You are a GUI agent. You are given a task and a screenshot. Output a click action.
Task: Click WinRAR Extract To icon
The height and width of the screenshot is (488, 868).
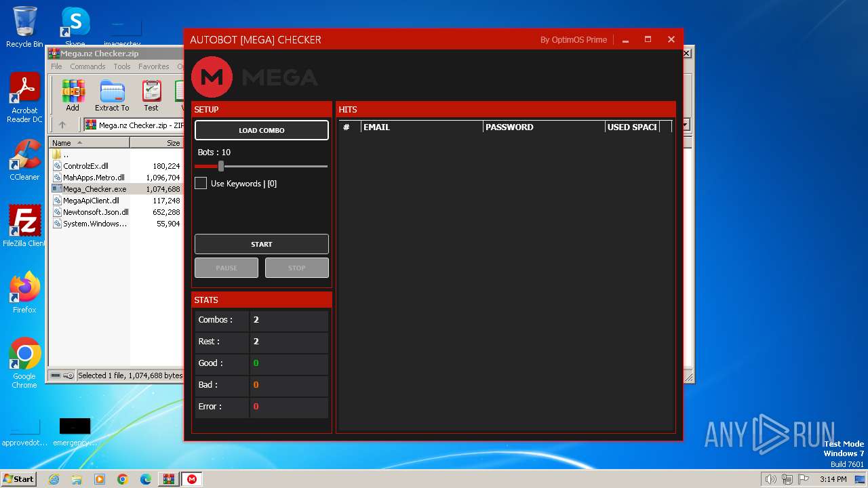tap(112, 96)
